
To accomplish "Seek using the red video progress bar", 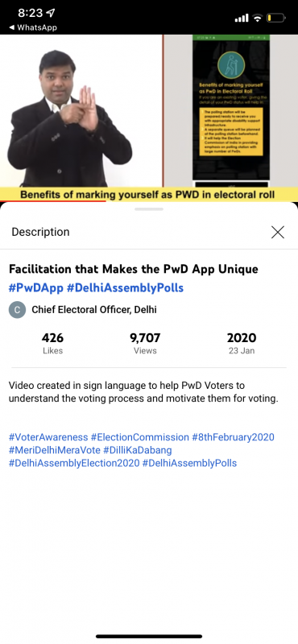I will pos(149,201).
